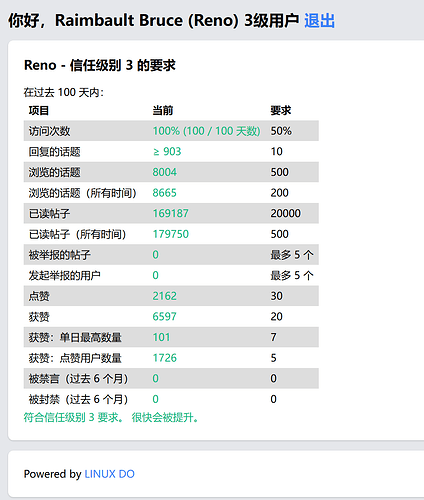
Task: Select the row label 被举报的帖子
Action: point(60,255)
